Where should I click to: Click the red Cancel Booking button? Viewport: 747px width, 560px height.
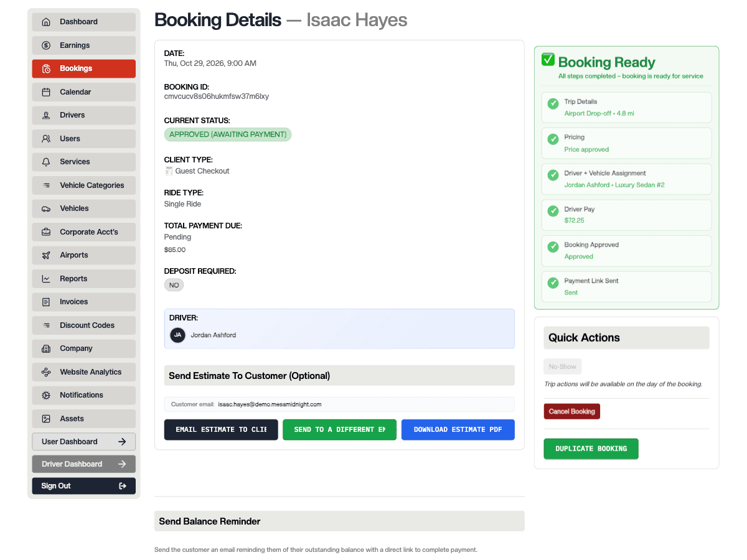click(x=571, y=411)
